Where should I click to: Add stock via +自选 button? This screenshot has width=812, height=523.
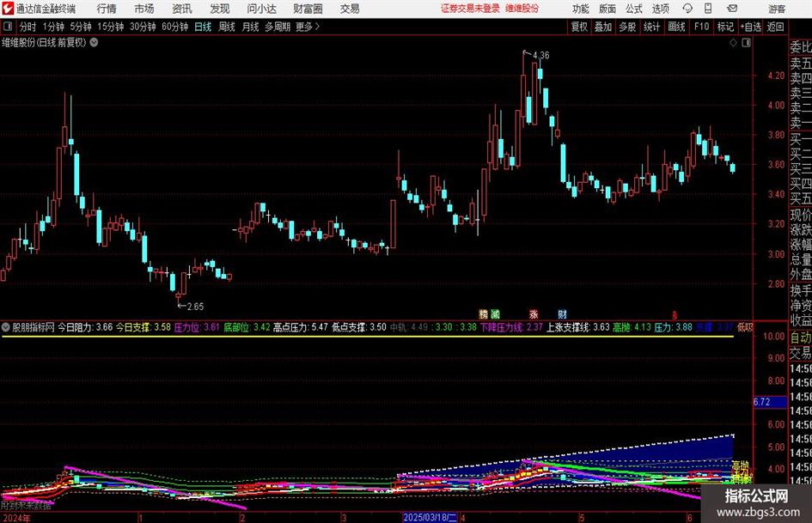(x=750, y=27)
